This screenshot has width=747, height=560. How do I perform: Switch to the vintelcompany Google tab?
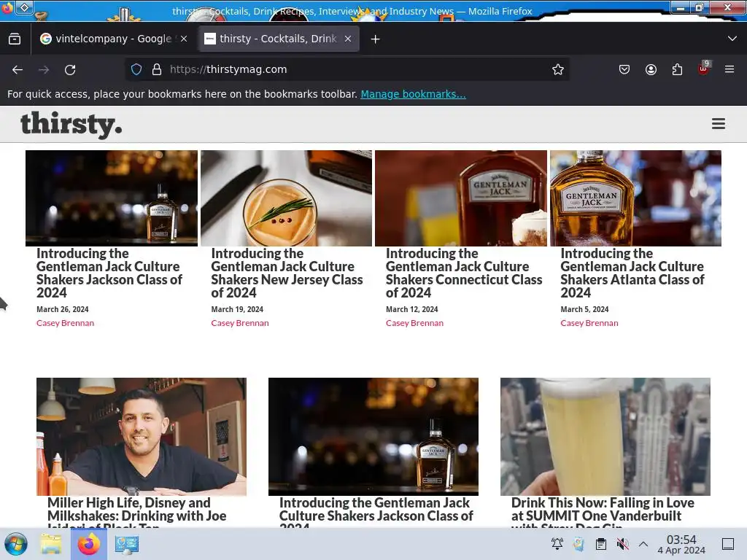[113, 39]
